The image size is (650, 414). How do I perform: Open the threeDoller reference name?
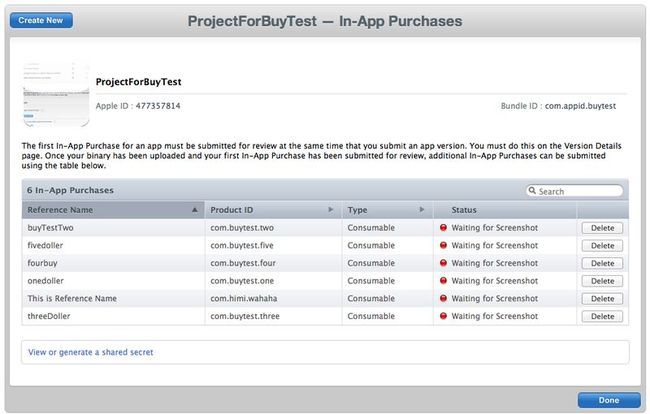[x=49, y=316]
